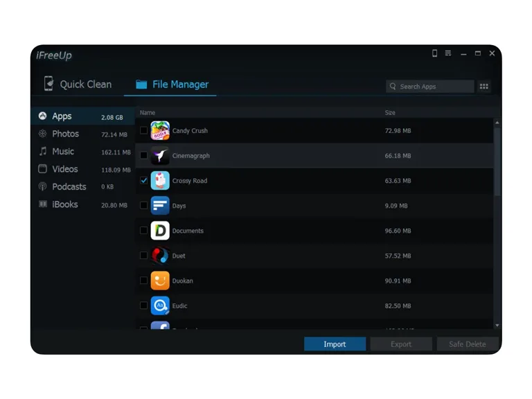Click the Documents app icon

160,231
